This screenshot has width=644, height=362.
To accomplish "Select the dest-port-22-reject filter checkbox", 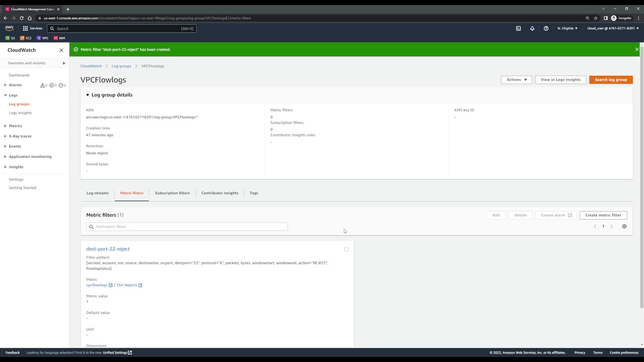I will click(x=346, y=249).
